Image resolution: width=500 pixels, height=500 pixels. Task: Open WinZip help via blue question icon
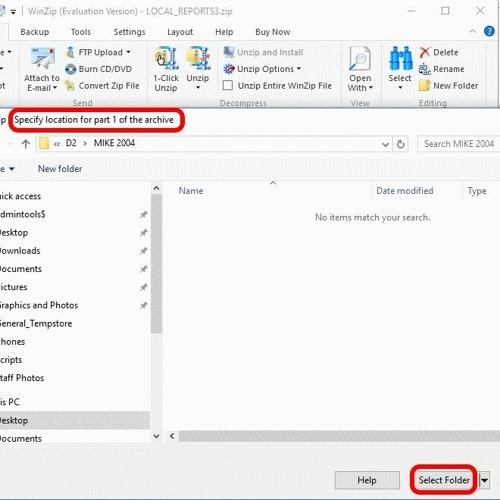[489, 31]
